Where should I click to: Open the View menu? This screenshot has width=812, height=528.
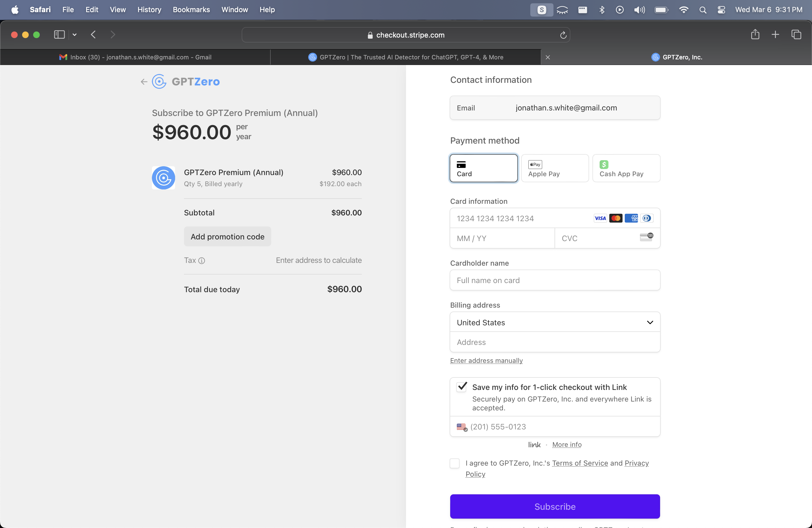coord(118,10)
